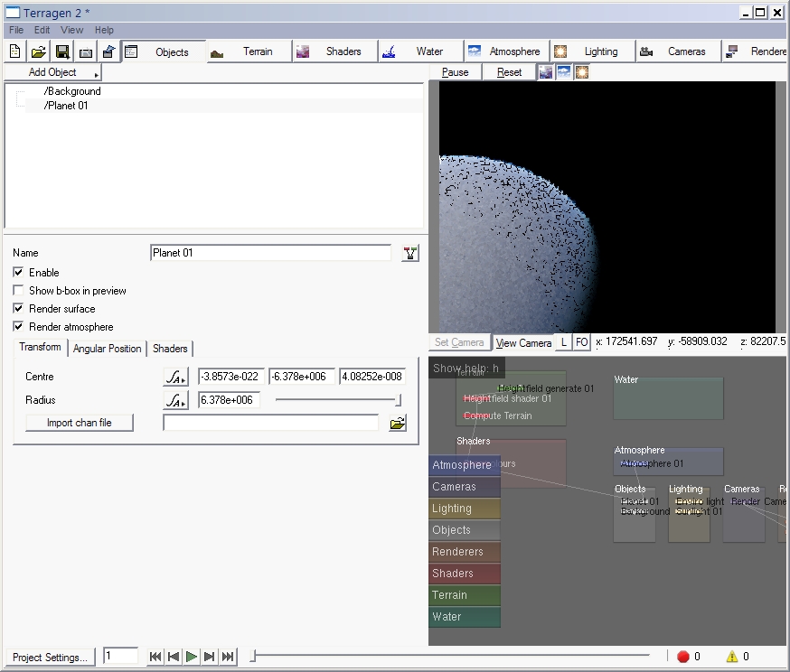Click the yellow warning indicator icon
The height and width of the screenshot is (672, 790).
[x=732, y=657]
